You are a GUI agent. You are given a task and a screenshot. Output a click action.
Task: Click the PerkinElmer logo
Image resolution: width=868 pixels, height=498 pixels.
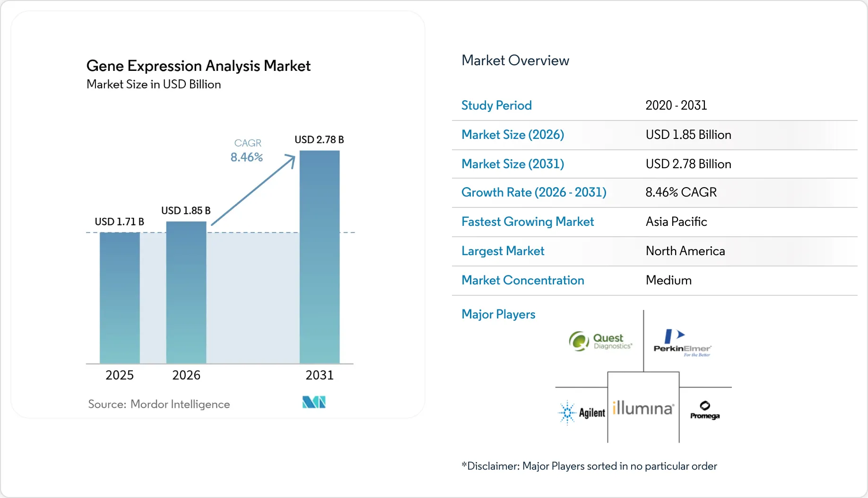click(682, 343)
